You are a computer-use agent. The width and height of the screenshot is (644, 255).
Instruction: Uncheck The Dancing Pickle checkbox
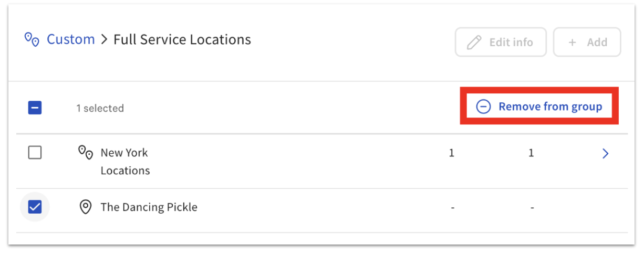35,207
